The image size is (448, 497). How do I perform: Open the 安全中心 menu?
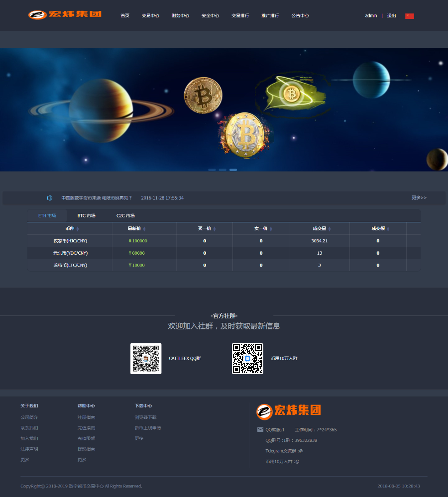click(210, 15)
